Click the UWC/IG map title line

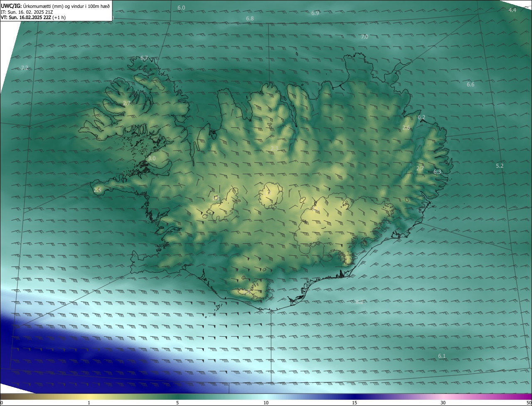coord(55,6)
